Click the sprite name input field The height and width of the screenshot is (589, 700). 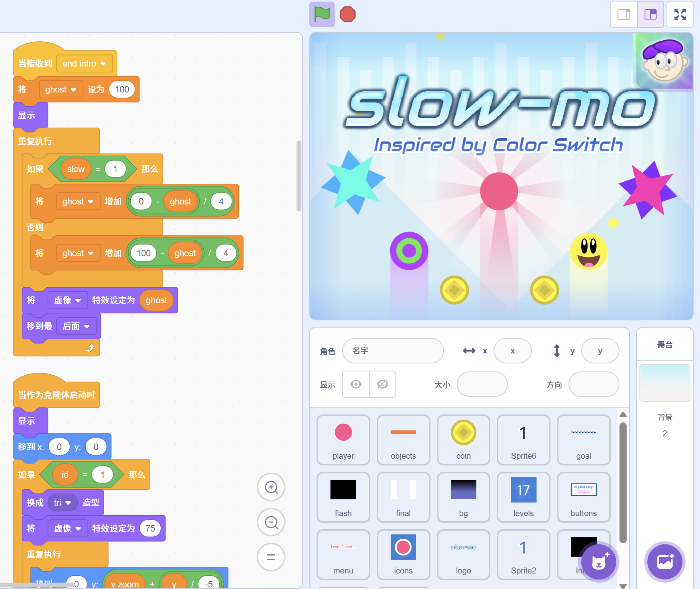(x=393, y=351)
